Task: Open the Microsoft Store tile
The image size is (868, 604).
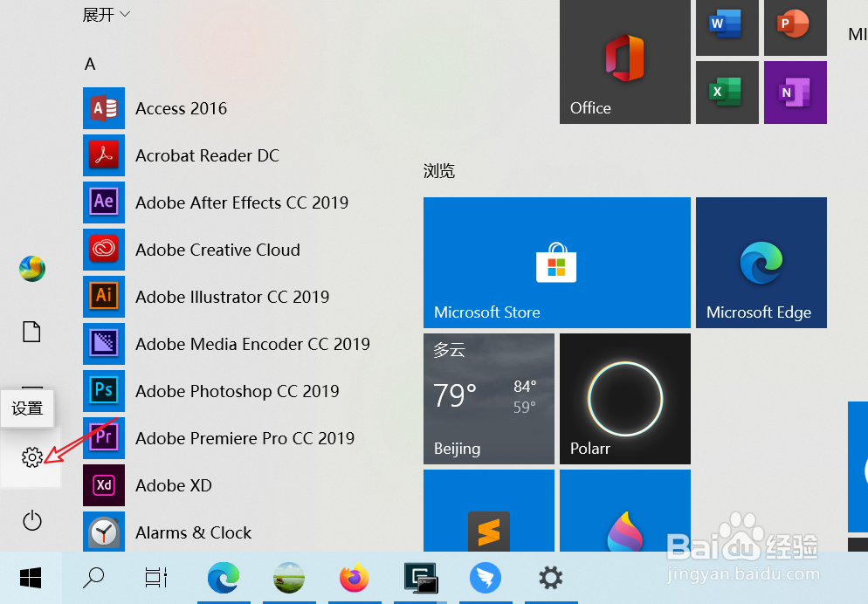Action: pyautogui.click(x=557, y=263)
